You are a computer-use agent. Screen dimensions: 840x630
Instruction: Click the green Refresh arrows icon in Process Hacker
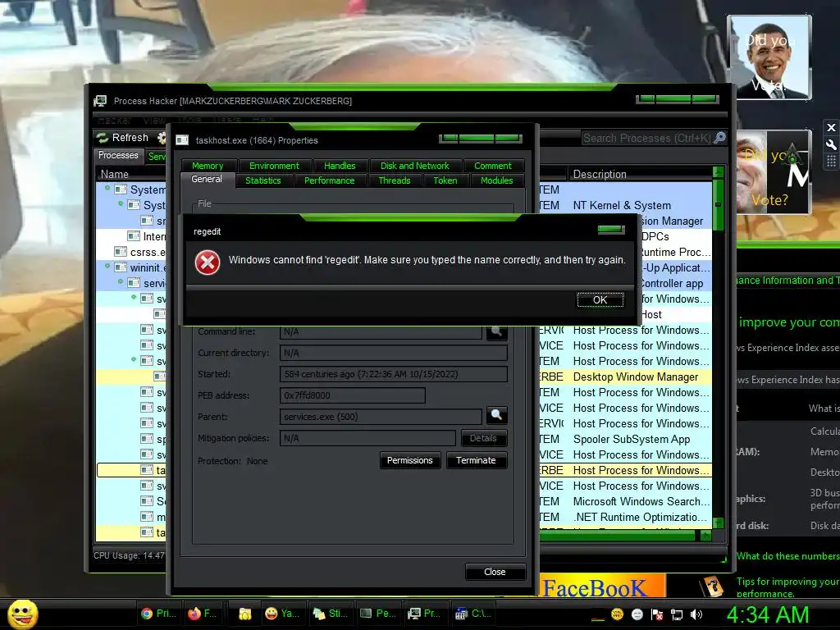click(x=103, y=138)
